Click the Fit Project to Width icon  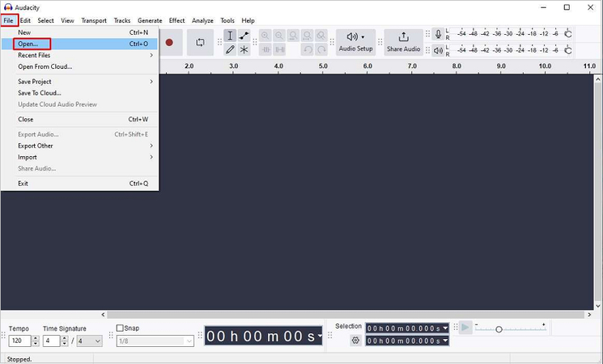coord(307,36)
